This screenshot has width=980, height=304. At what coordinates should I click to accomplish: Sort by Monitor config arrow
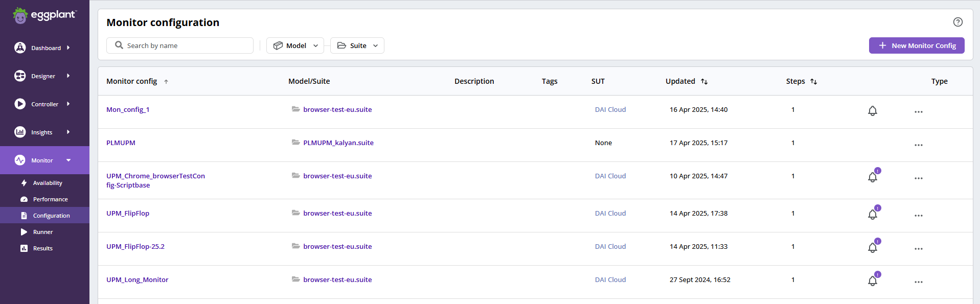(x=166, y=82)
